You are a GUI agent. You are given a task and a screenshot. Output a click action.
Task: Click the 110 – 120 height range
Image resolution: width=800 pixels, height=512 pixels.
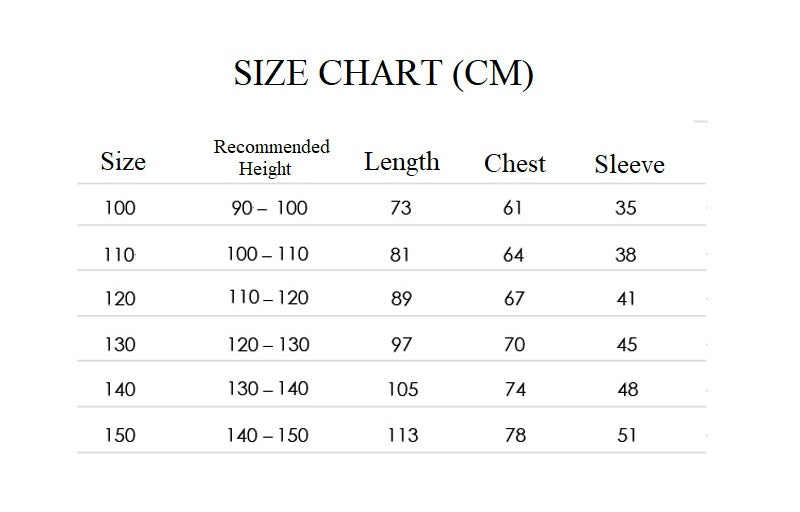(x=268, y=298)
